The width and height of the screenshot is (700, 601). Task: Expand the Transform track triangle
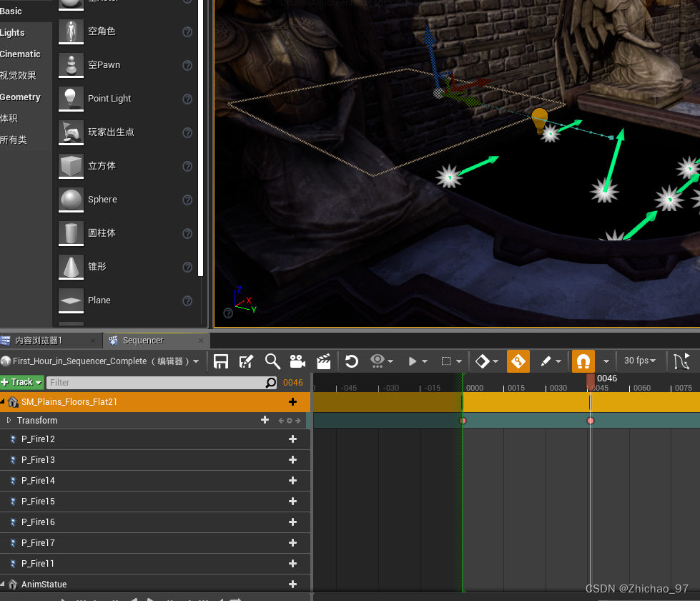tap(9, 421)
